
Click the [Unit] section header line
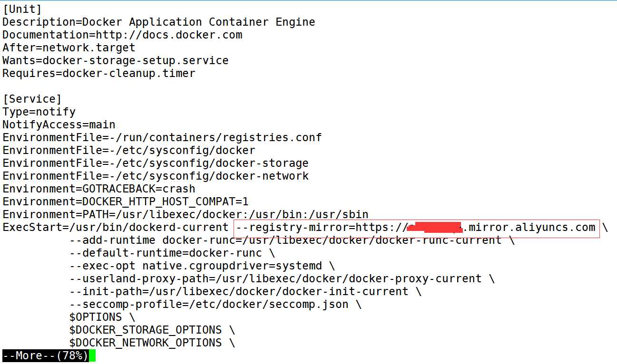(22, 9)
